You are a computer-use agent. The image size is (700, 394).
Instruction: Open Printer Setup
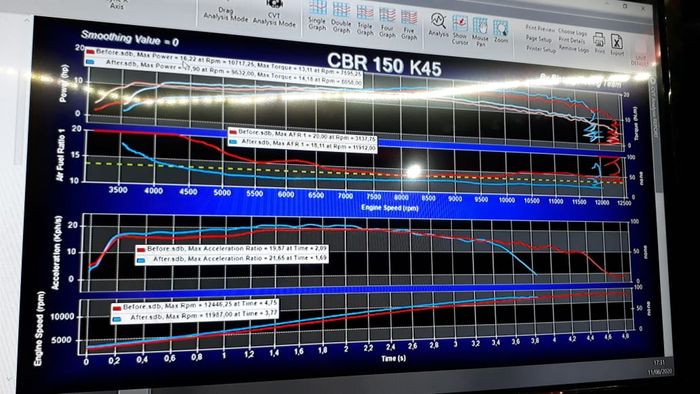coord(541,49)
